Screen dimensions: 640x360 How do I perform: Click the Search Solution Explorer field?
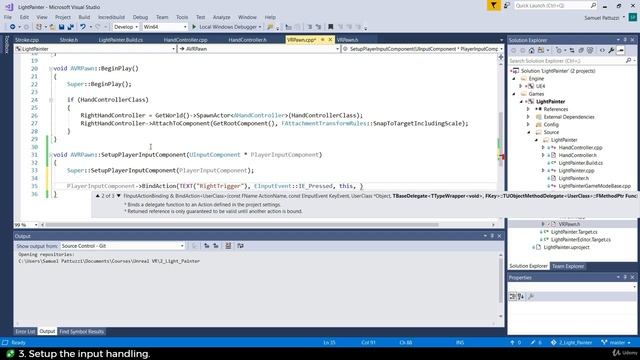coord(567,61)
